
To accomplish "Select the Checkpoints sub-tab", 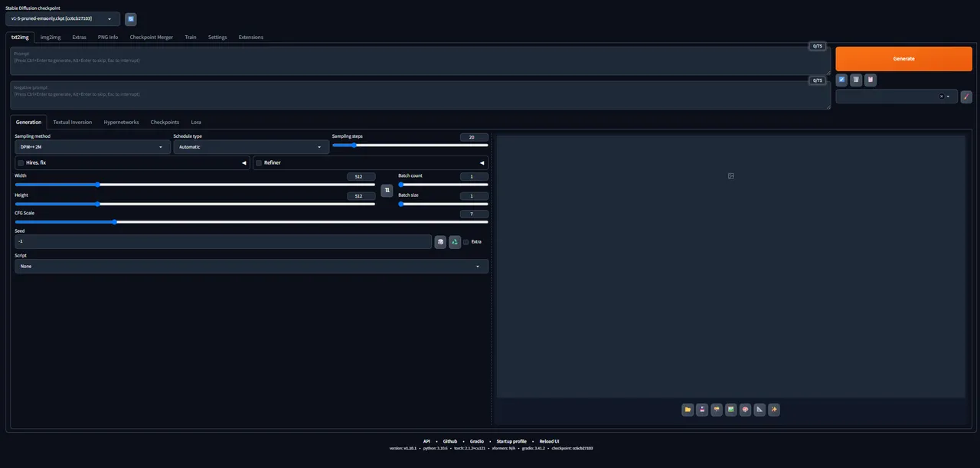I will coord(165,122).
